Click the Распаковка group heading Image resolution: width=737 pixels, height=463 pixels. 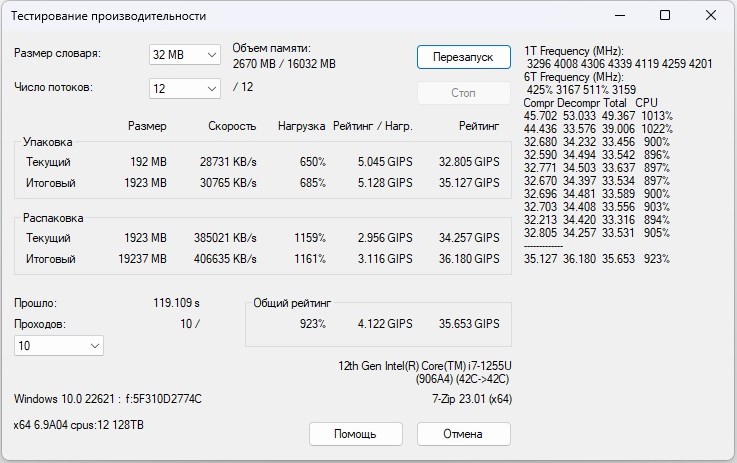[53, 217]
